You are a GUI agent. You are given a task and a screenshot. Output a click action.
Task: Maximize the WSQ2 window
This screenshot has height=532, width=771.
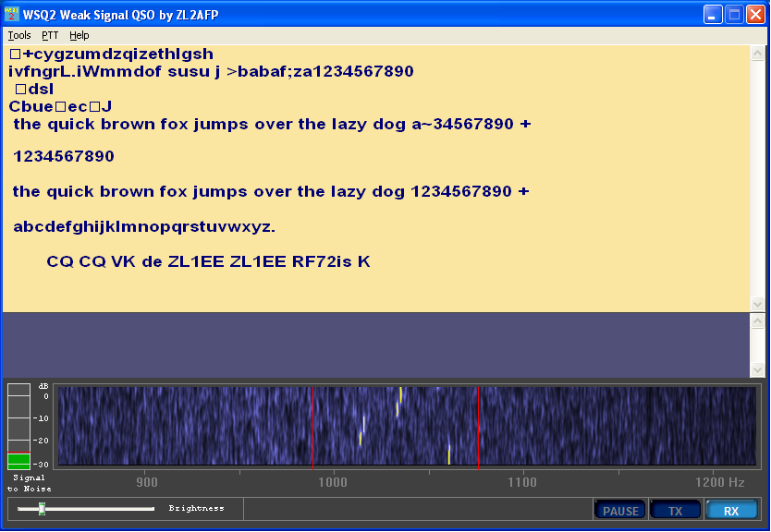(734, 15)
